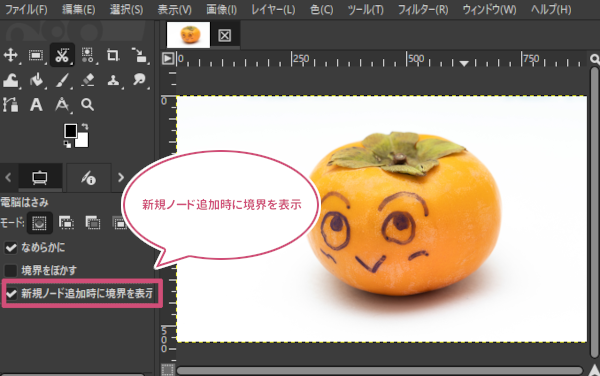The height and width of the screenshot is (376, 600).
Task: Select the persimmon image thumbnail tab
Action: pos(188,35)
